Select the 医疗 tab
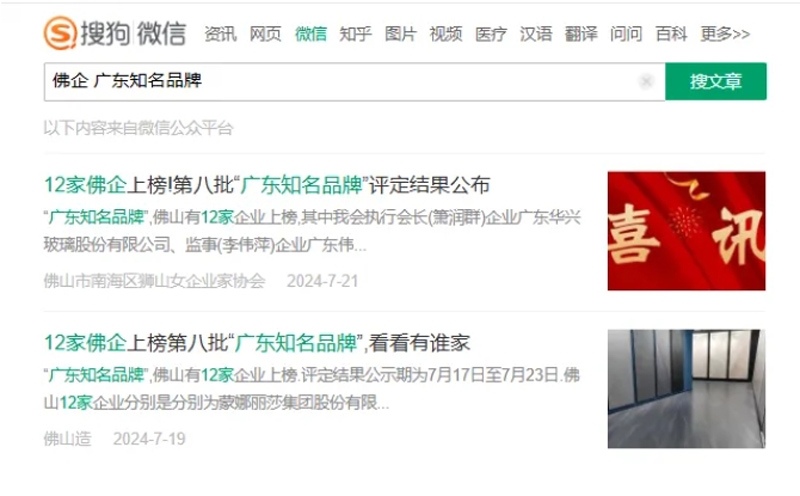 pos(491,34)
